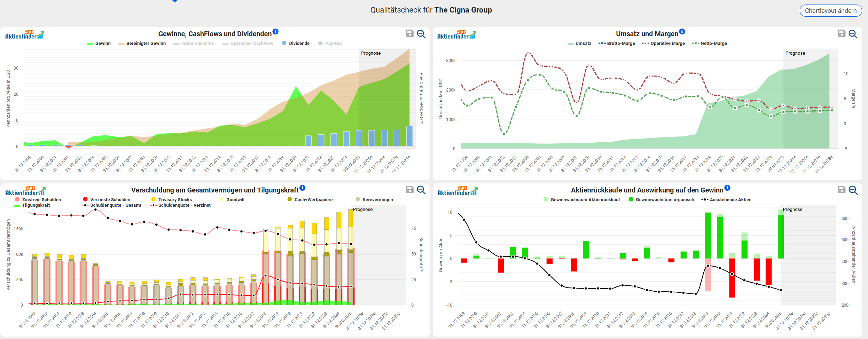Zoom out the Gewinne, CashFlows chart
Screen dimensions: 868x339
click(421, 34)
